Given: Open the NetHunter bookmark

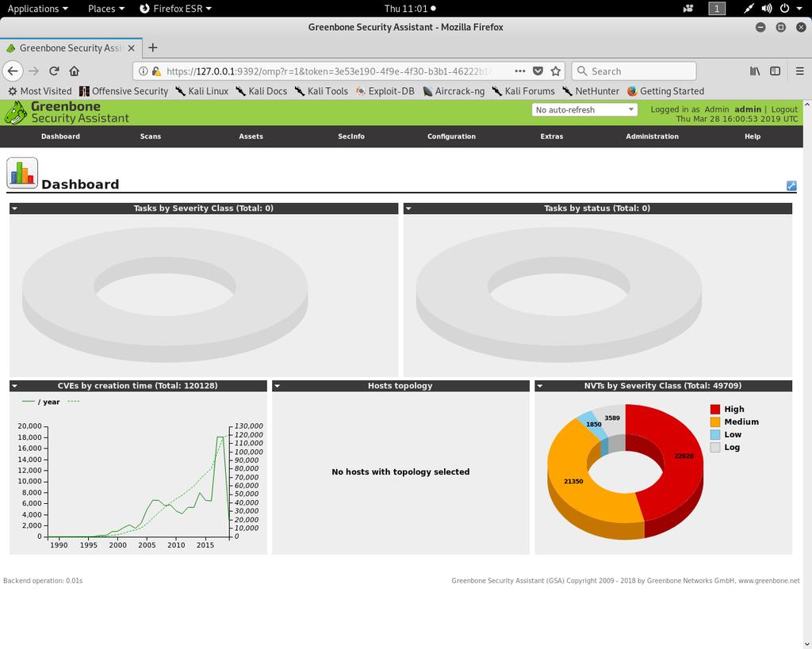Looking at the screenshot, I should [x=591, y=91].
